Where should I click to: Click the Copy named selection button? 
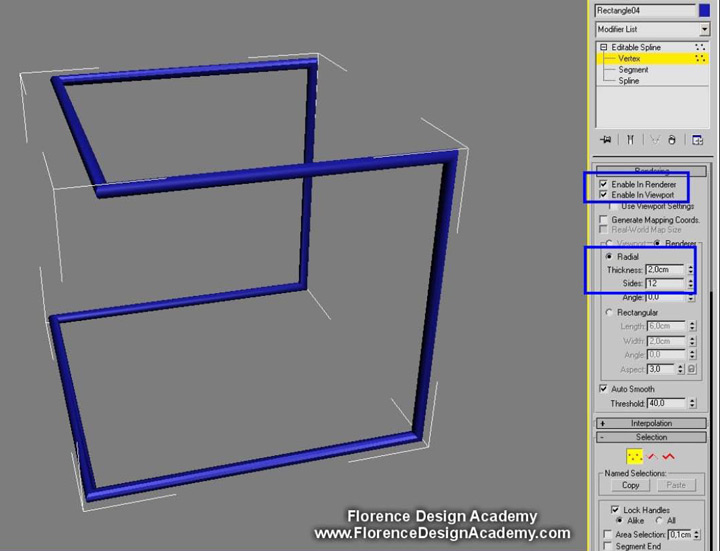(630, 485)
